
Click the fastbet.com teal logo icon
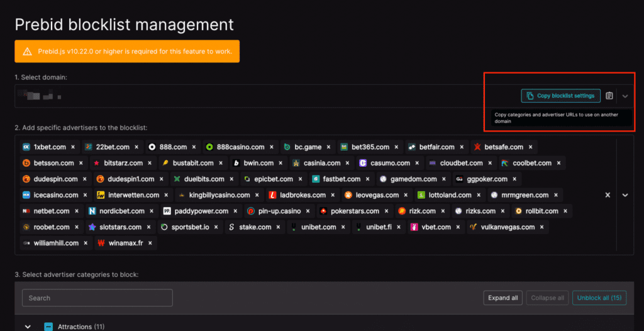click(316, 179)
